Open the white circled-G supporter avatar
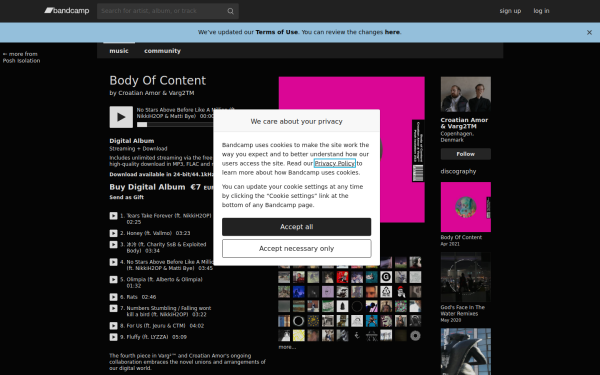 (386, 277)
